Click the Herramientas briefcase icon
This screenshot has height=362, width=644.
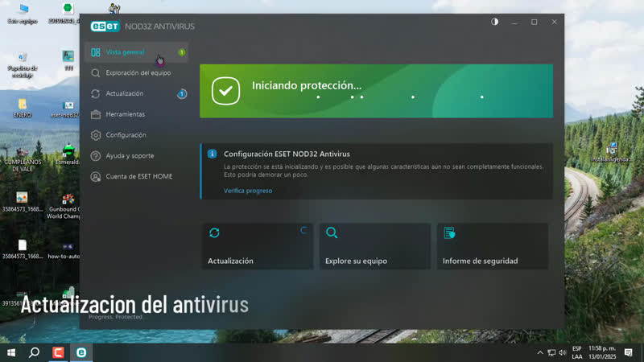click(96, 114)
